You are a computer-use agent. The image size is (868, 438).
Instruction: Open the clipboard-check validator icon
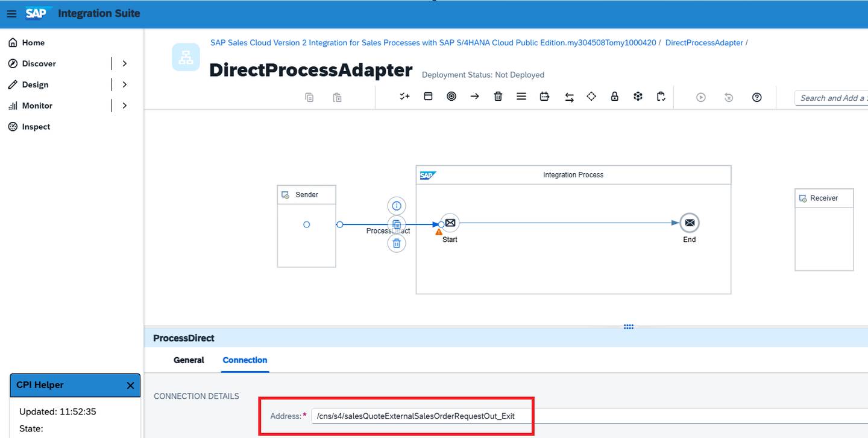click(661, 97)
